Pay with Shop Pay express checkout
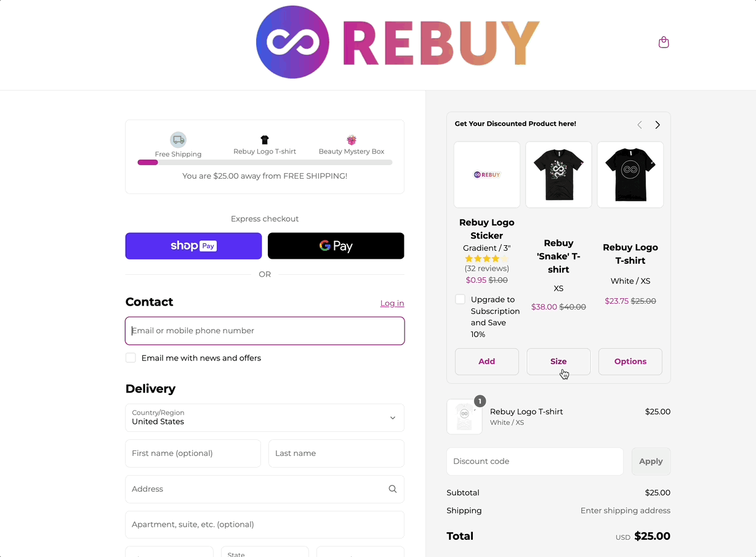 coord(193,246)
